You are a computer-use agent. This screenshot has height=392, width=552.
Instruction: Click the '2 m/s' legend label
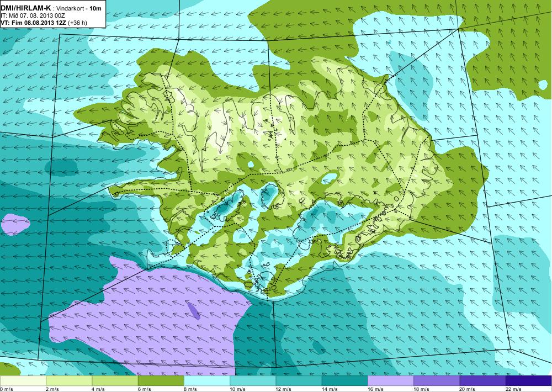(53, 389)
